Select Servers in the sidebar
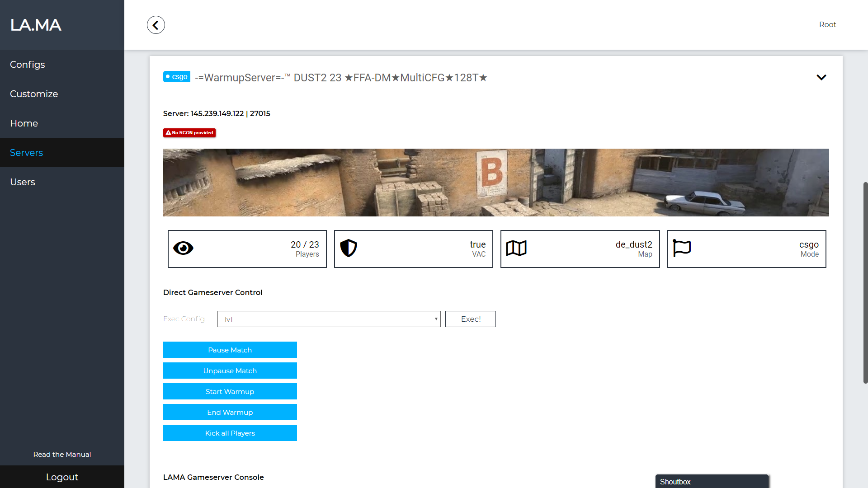The width and height of the screenshot is (868, 488). 62,153
